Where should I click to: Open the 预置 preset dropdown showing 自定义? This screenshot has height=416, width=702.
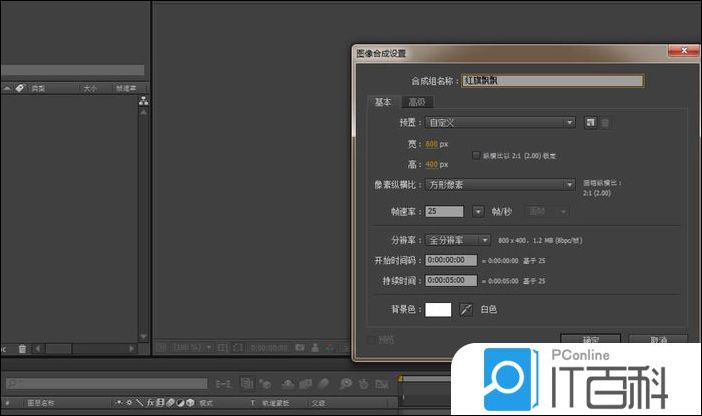[500, 122]
